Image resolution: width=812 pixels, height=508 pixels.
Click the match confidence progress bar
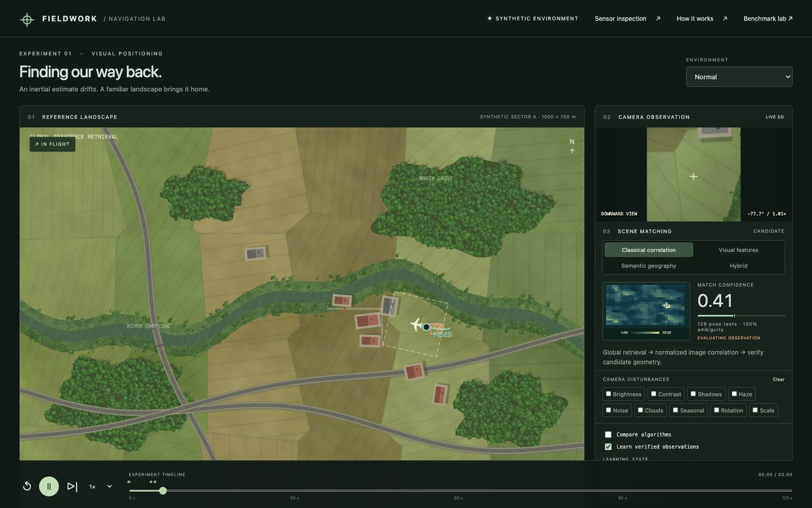click(741, 316)
